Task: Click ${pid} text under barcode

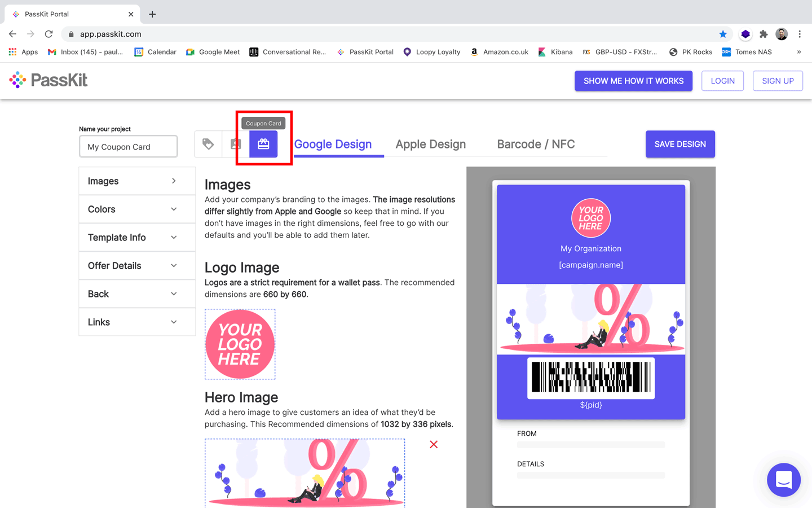Action: pyautogui.click(x=591, y=405)
